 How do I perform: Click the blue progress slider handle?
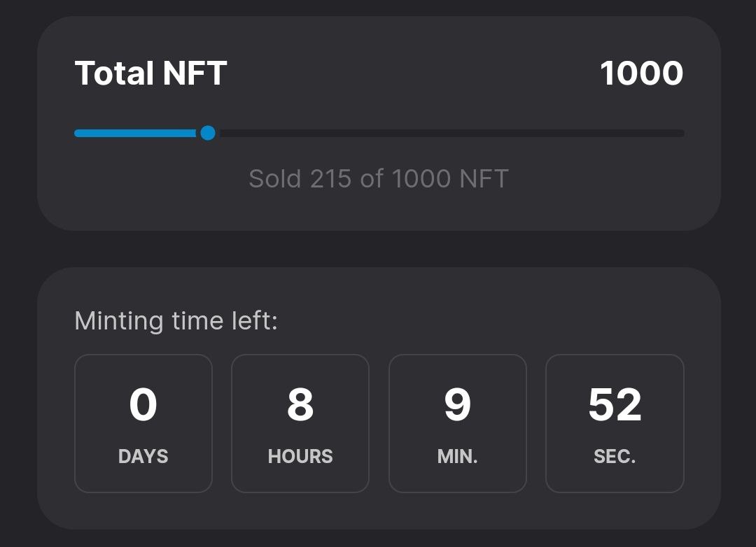coord(208,133)
